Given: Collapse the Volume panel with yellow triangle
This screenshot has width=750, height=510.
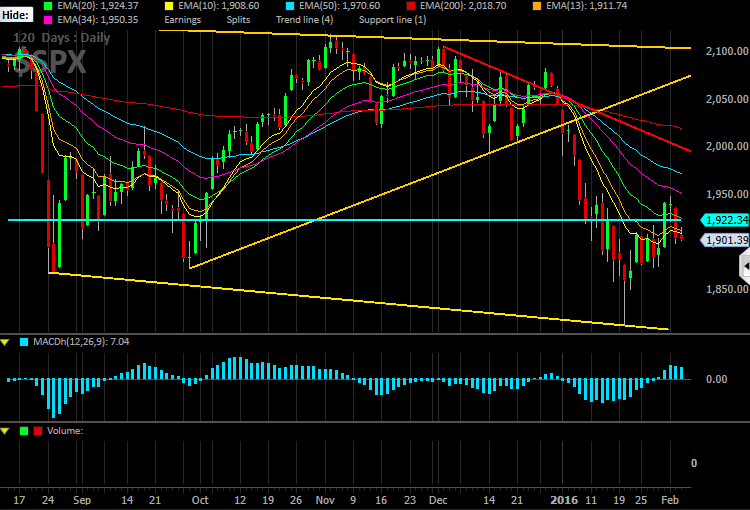Looking at the screenshot, I should (x=5, y=431).
